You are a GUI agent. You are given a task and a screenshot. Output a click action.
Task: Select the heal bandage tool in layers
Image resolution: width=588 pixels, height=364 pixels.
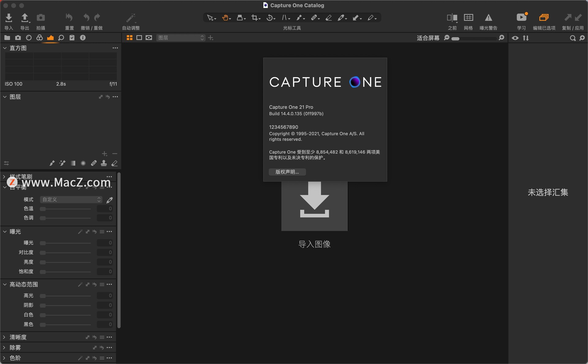(94, 163)
